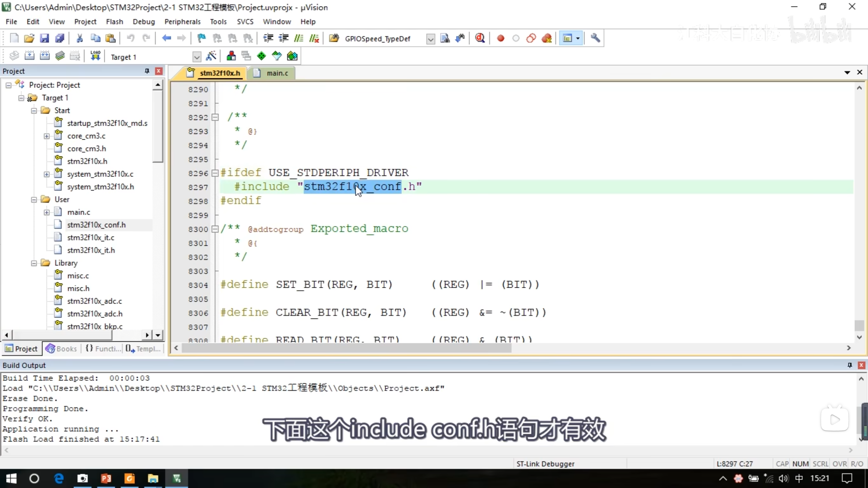
Task: Open File Explorer from Windows taskbar
Action: [x=153, y=478]
